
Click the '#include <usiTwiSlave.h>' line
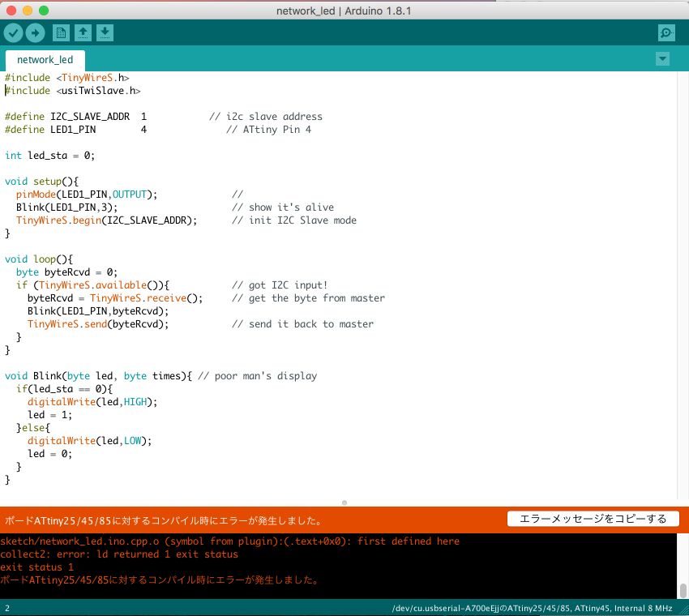[x=72, y=91]
